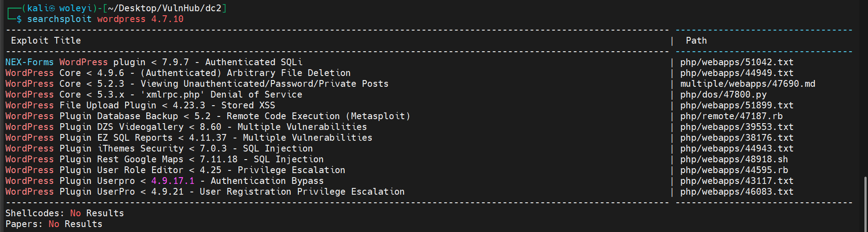Click the path php/webapps/51042.txt
Viewport: 868px width, 232px height.
click(x=737, y=62)
